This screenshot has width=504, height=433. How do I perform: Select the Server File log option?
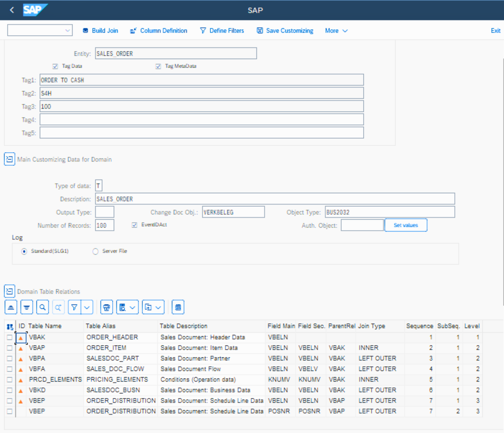[95, 251]
